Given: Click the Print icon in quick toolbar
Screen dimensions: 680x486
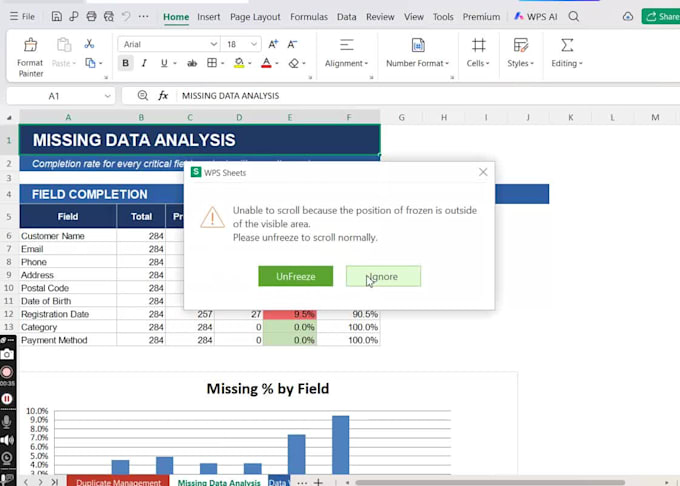Looking at the screenshot, I should click(x=91, y=16).
